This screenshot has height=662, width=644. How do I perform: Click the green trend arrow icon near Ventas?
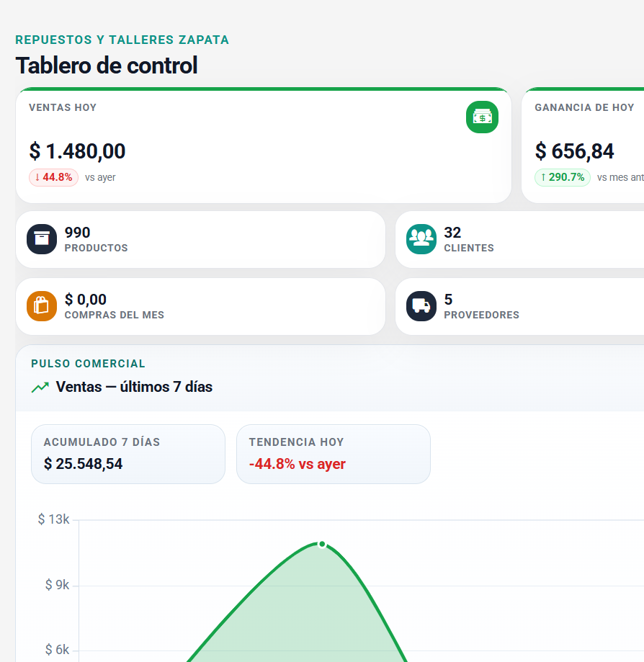coord(40,387)
